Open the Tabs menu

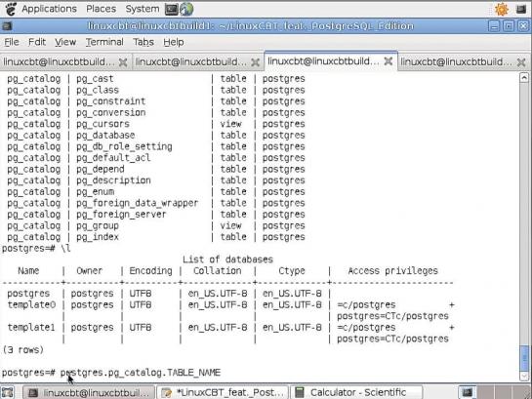click(x=143, y=42)
